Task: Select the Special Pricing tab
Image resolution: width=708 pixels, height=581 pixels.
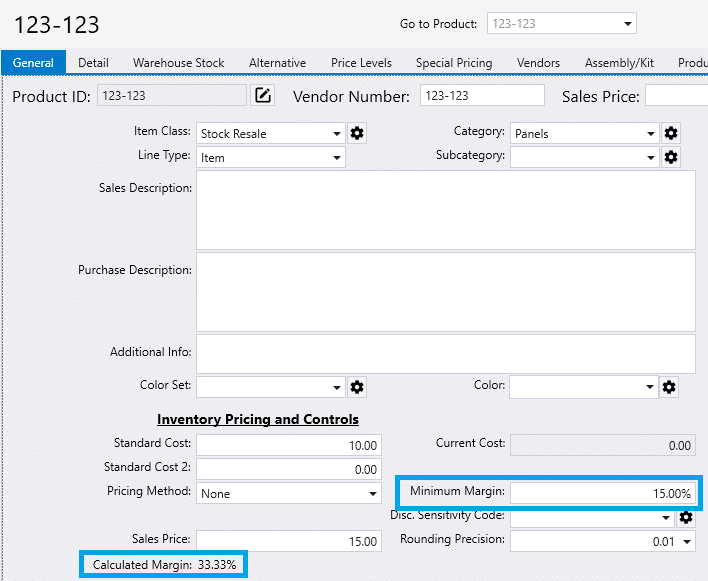Action: [x=454, y=63]
